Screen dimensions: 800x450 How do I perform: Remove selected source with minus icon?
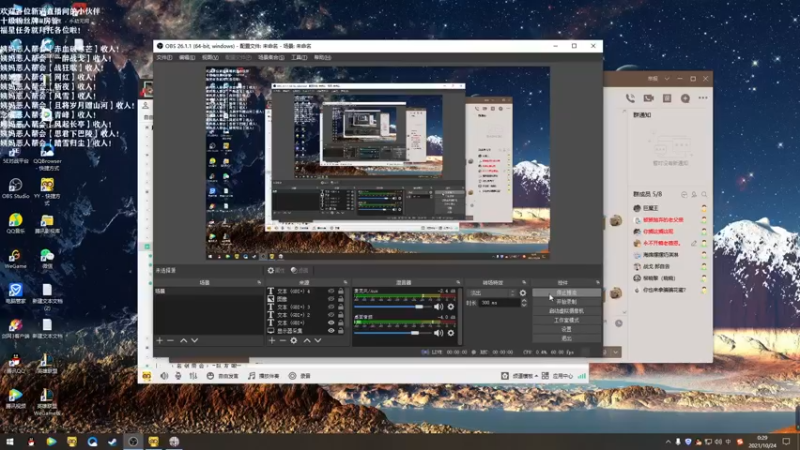coord(283,340)
